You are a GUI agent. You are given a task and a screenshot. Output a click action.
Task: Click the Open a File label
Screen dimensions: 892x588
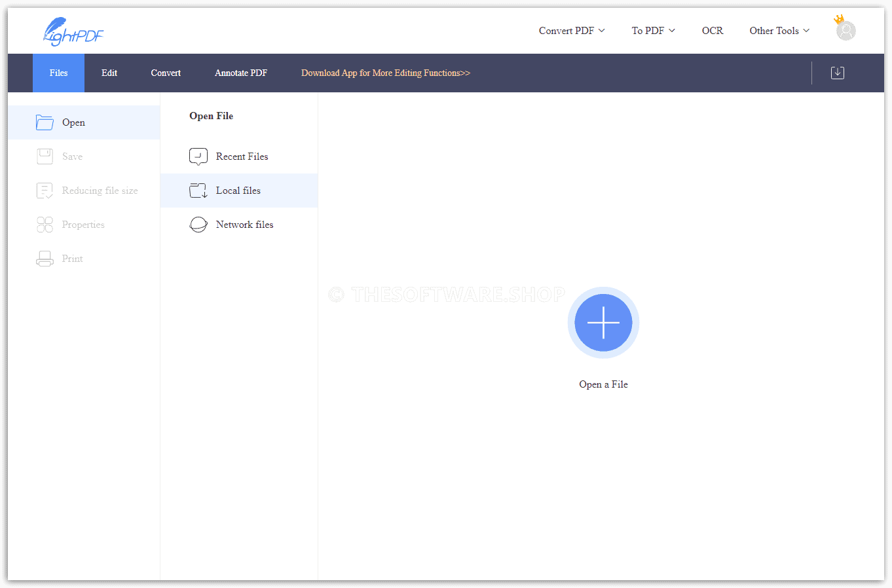[603, 384]
